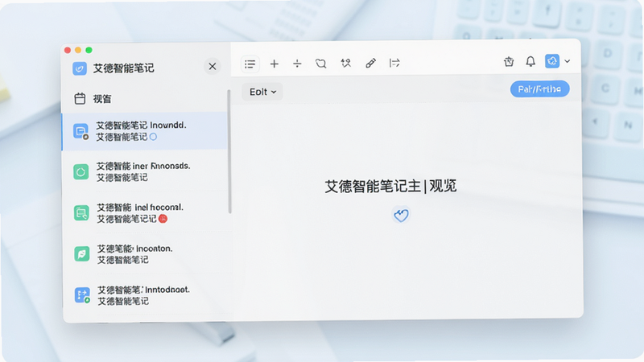Click the heart icon under main heading

tap(401, 215)
